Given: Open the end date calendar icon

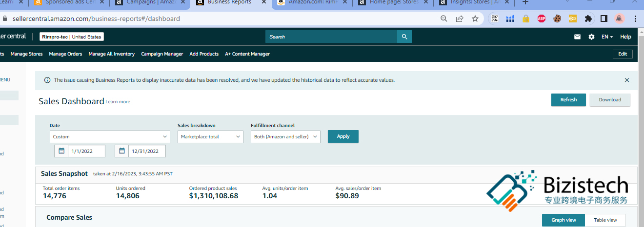Looking at the screenshot, I should 122,151.
